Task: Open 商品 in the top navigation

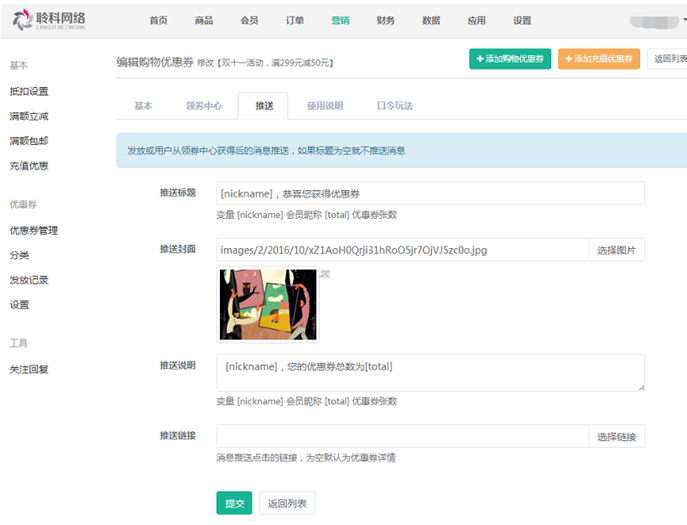Action: click(204, 21)
